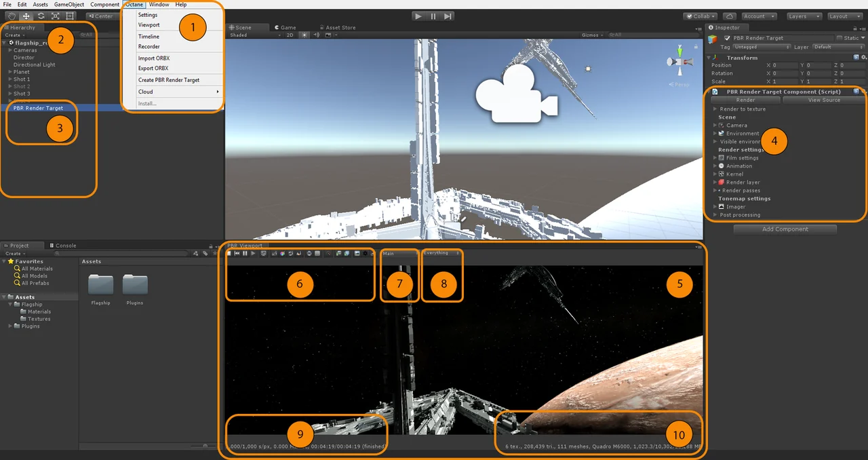The image size is (868, 460).
Task: Select the Scale tool in the toolbar
Action: [x=55, y=16]
